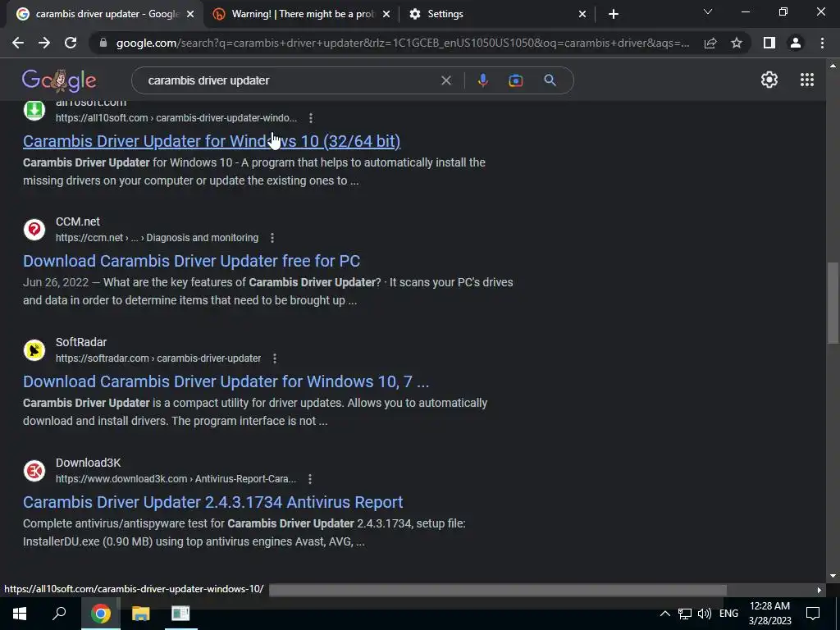This screenshot has width=840, height=630.
Task: Click the scroll-right arrow of horizontal scrollbar
Action: (x=819, y=590)
